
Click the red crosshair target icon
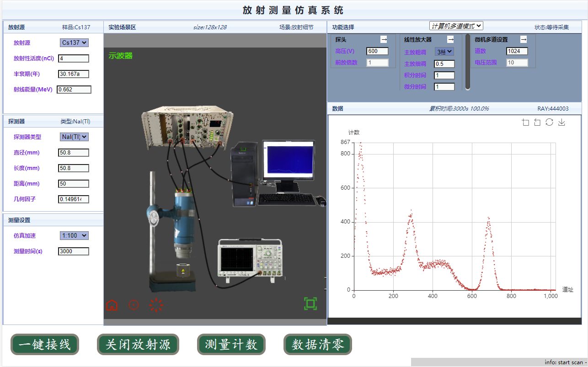134,305
